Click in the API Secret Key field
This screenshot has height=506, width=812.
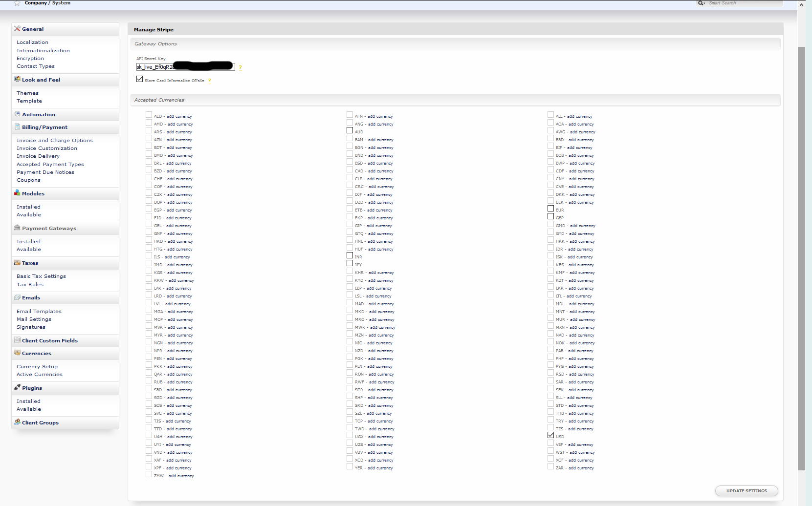[x=185, y=67]
